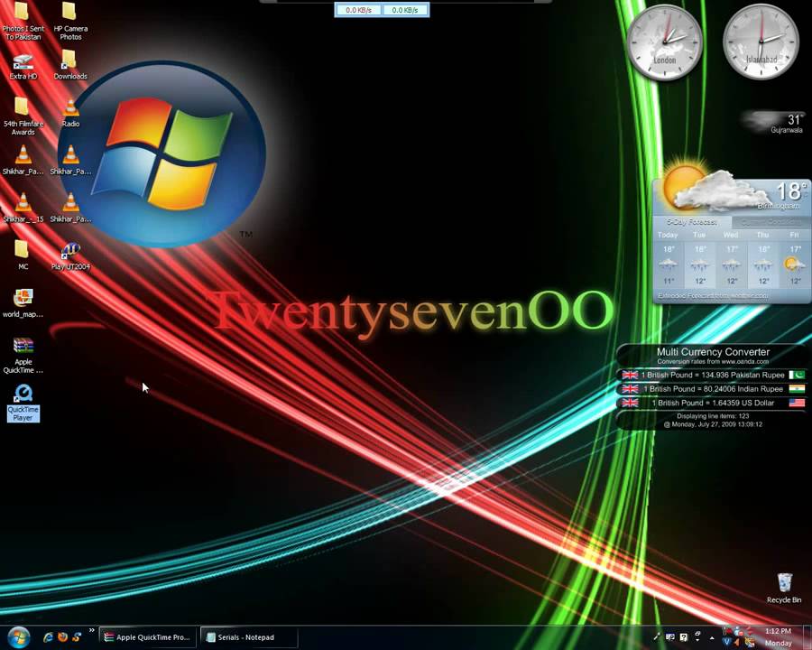Viewport: 812px width, 650px height.
Task: Open the Recycle Bin
Action: pyautogui.click(x=784, y=588)
